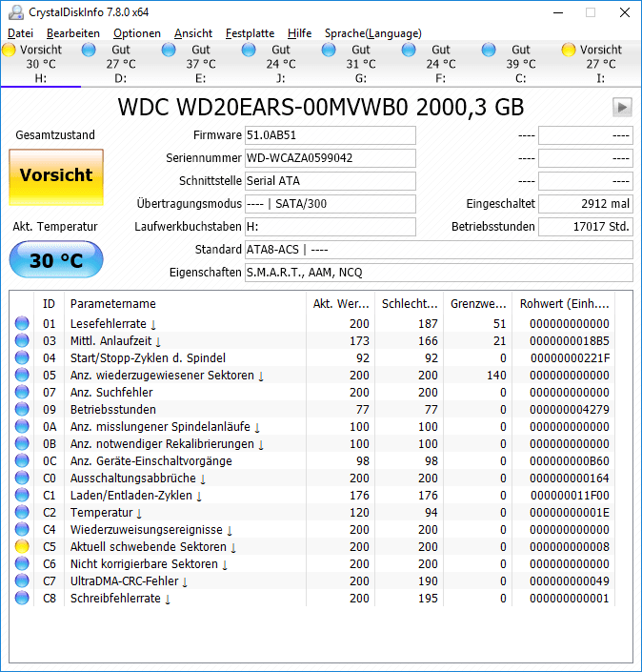This screenshot has width=642, height=672.
Task: Click status icon of misslungener Spindelanläufe row
Action: coord(22,426)
